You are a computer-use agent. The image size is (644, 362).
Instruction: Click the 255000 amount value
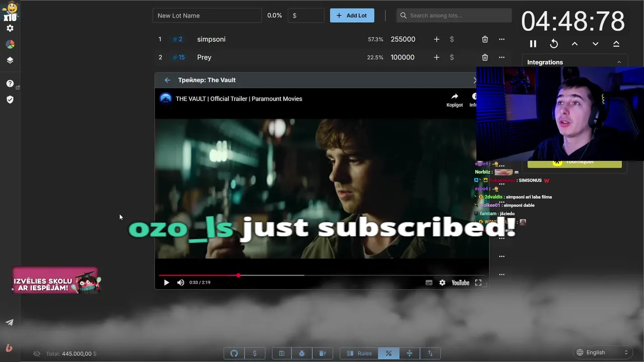(x=403, y=39)
